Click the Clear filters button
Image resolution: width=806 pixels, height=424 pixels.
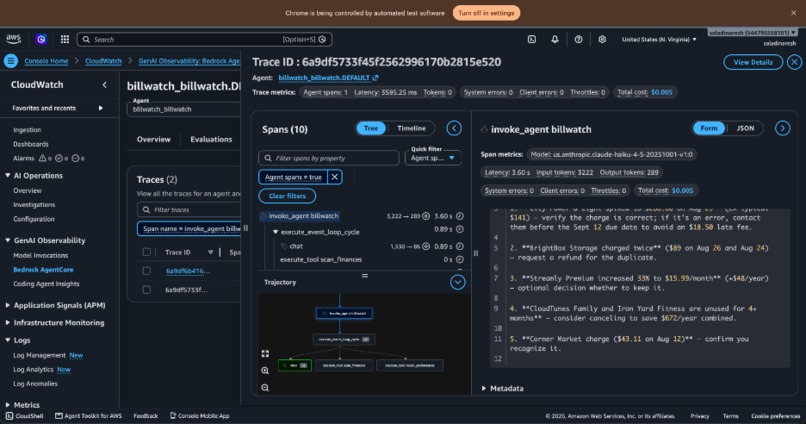tap(287, 196)
